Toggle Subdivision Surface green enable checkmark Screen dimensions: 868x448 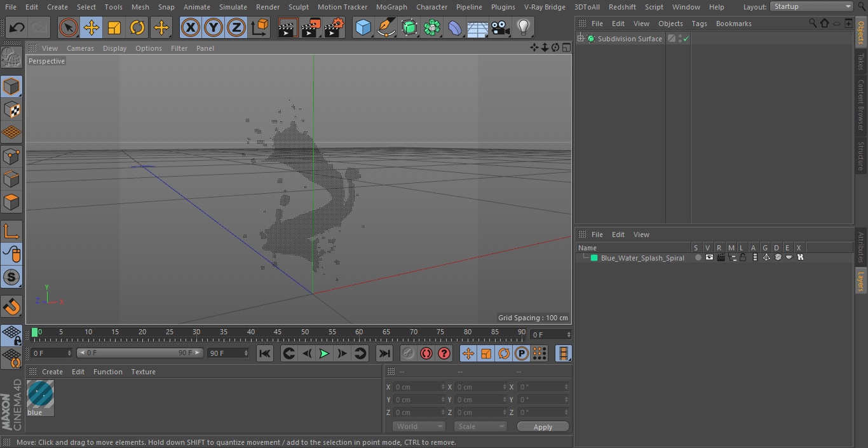[686, 39]
